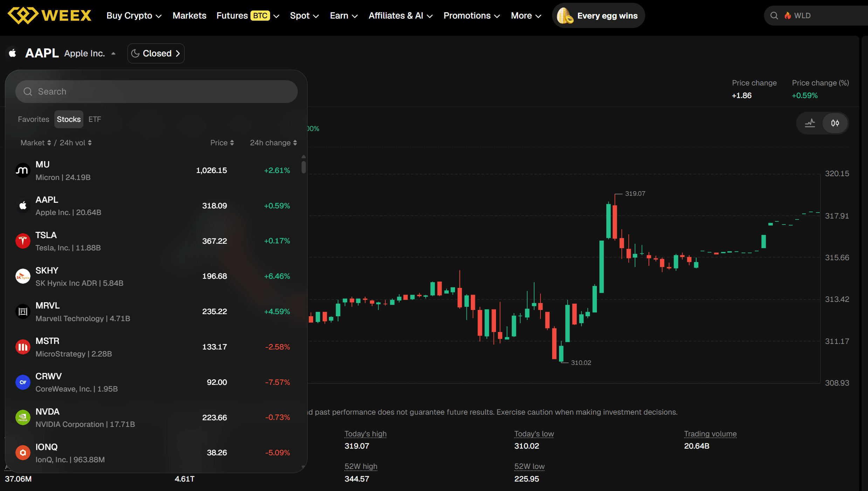Click the CoreWeave logo icon
This screenshot has width=868, height=491.
pyautogui.click(x=23, y=382)
